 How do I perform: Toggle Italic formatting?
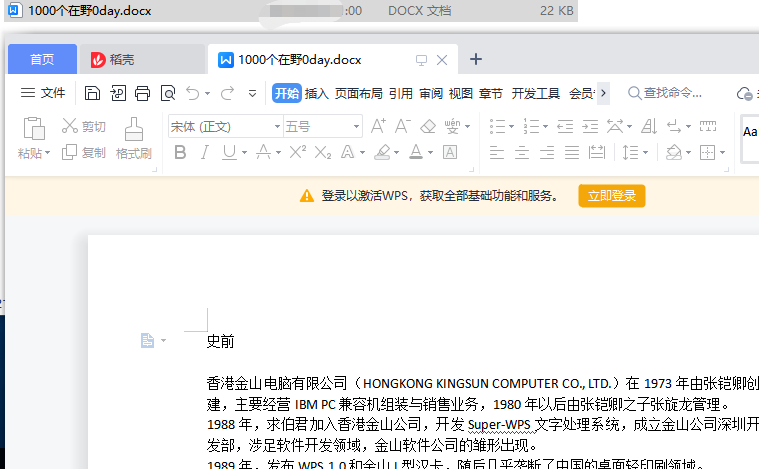tap(205, 152)
